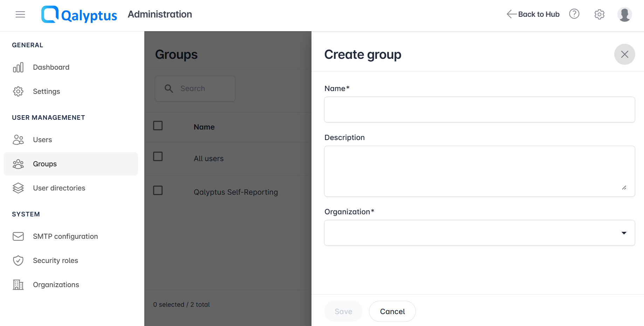Open the settings gear in top bar
The height and width of the screenshot is (326, 644).
coord(599,14)
